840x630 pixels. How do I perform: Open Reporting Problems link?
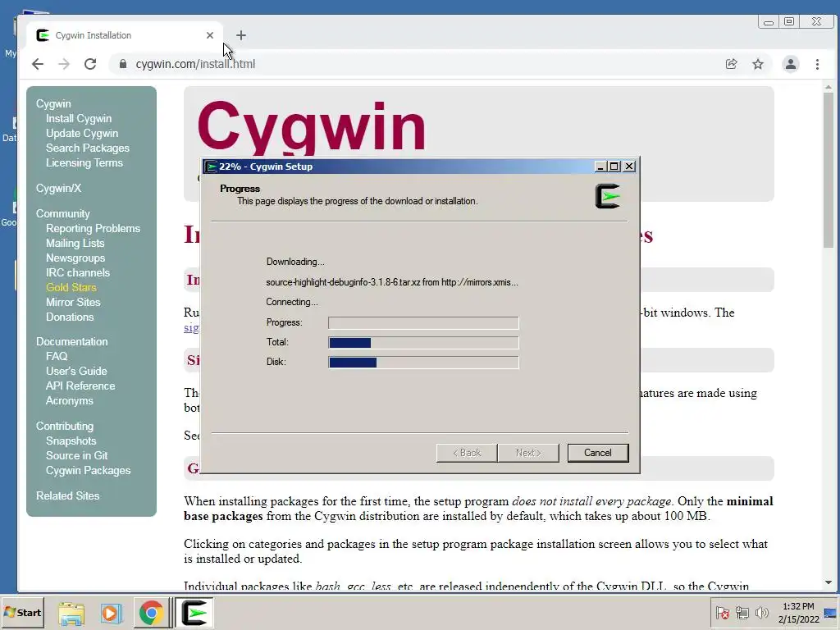(93, 229)
